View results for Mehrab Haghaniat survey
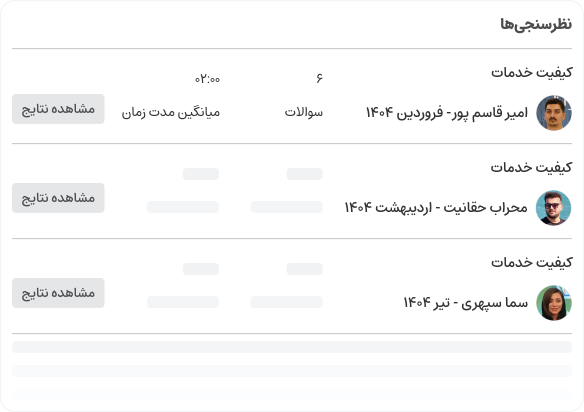Image resolution: width=584 pixels, height=412 pixels. click(x=58, y=198)
